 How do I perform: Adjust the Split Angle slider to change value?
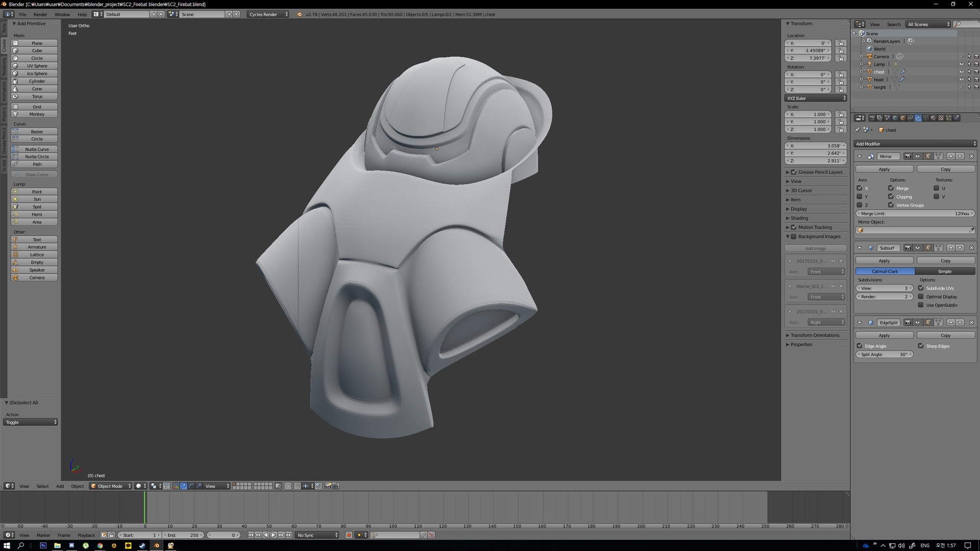pos(885,354)
